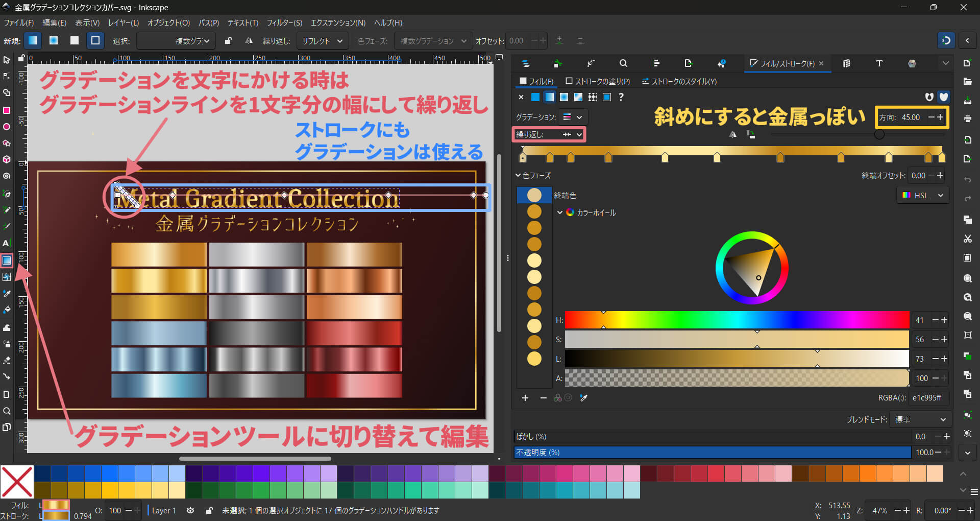Select the Node editing tool
This screenshot has height=521, width=980.
click(x=7, y=76)
